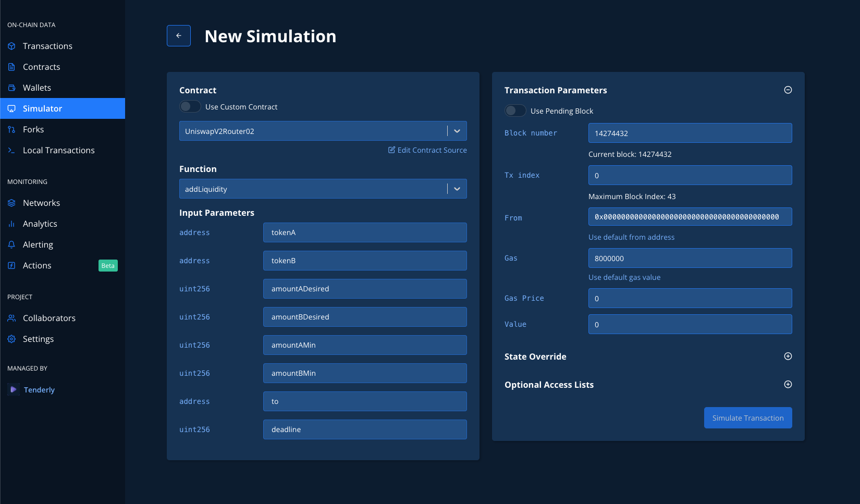Screen dimensions: 860x504
Task: Click the amountADesired input field
Action: 365,289
